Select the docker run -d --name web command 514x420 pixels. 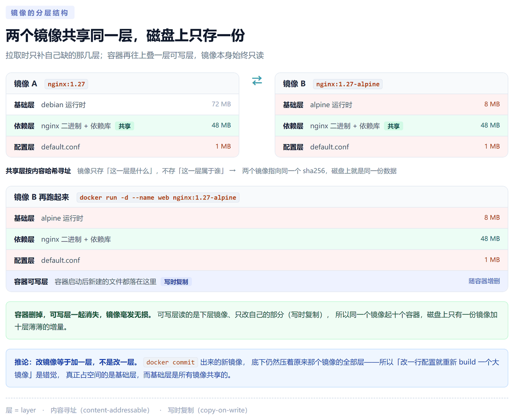click(158, 197)
